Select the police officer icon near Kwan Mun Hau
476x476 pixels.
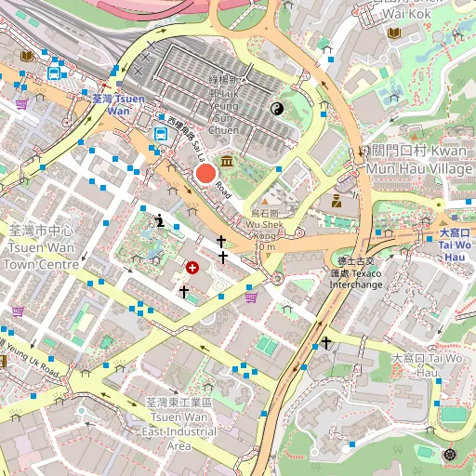click(x=337, y=201)
